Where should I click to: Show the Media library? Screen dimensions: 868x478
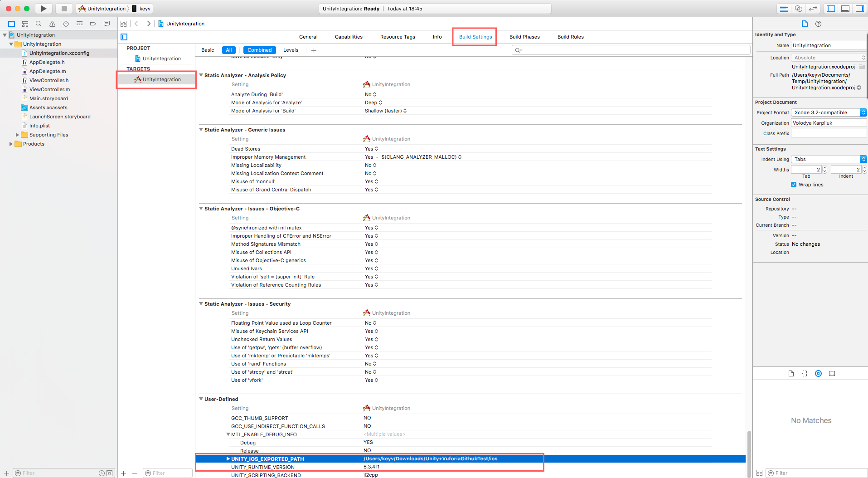click(832, 374)
